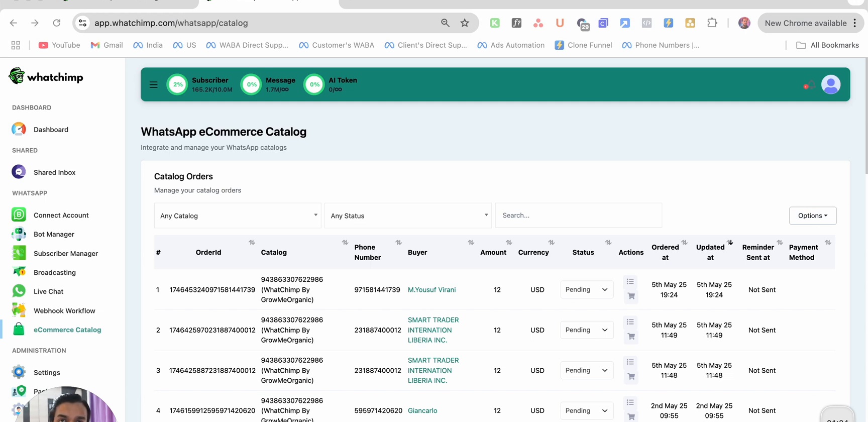Expand the Any Catalog dropdown
This screenshot has width=868, height=422.
[238, 216]
